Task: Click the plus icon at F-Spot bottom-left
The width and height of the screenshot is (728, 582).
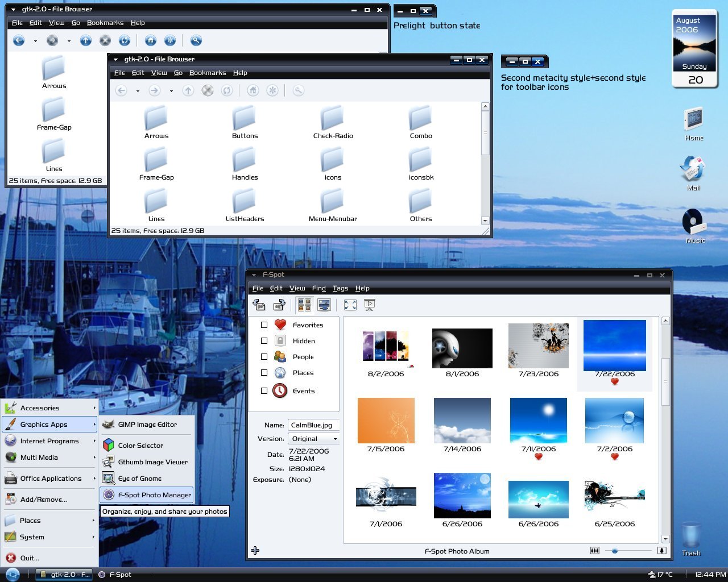Action: [x=255, y=550]
